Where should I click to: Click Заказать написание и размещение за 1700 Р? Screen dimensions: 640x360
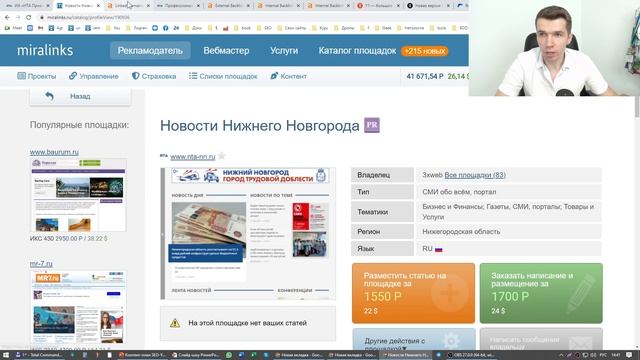[x=541, y=293]
